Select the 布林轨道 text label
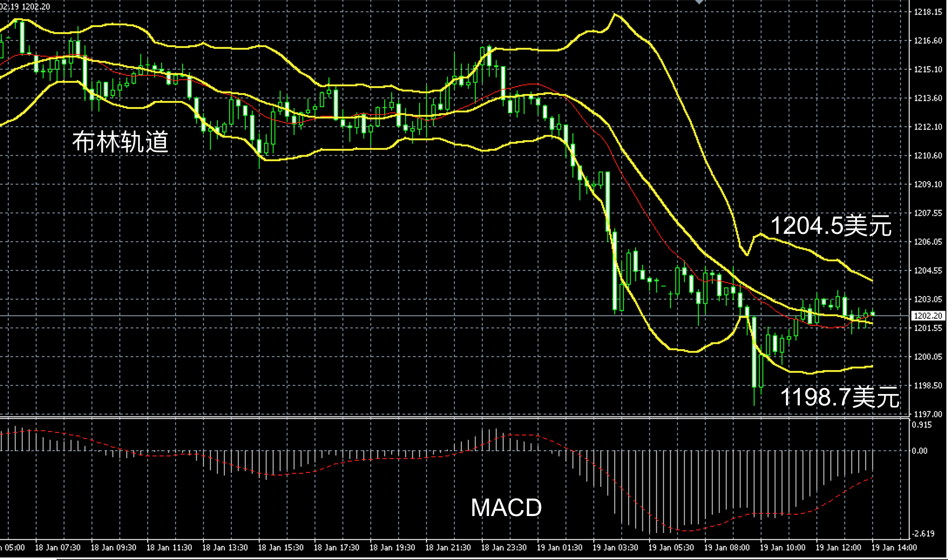This screenshot has width=948, height=560. (x=120, y=142)
